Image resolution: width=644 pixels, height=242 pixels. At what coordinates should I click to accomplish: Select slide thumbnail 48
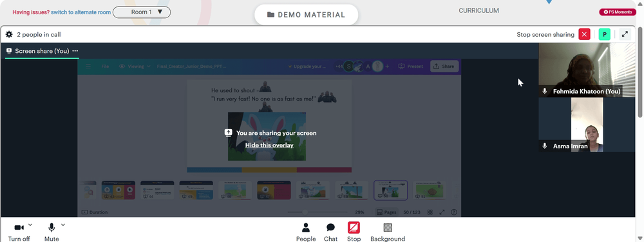[x=313, y=190]
